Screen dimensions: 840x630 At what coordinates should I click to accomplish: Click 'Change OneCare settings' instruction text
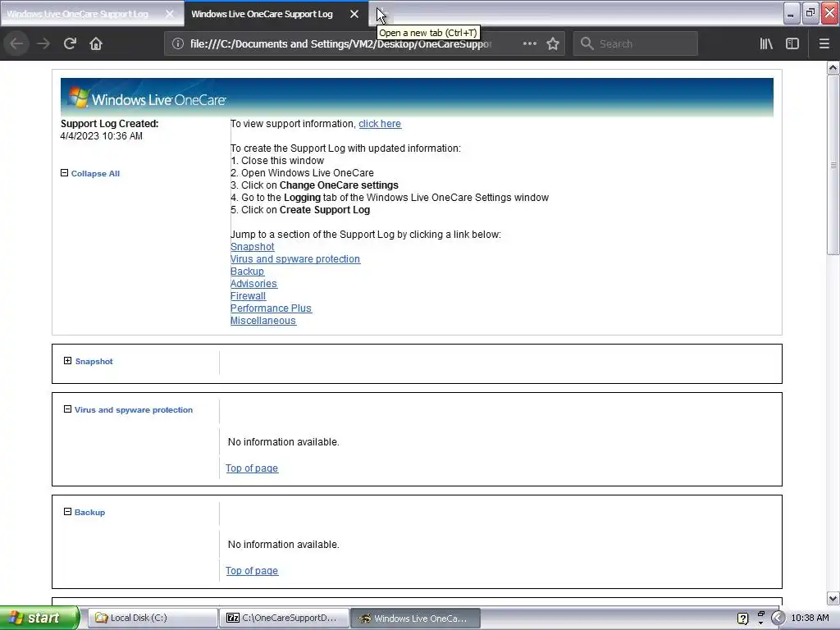click(339, 185)
